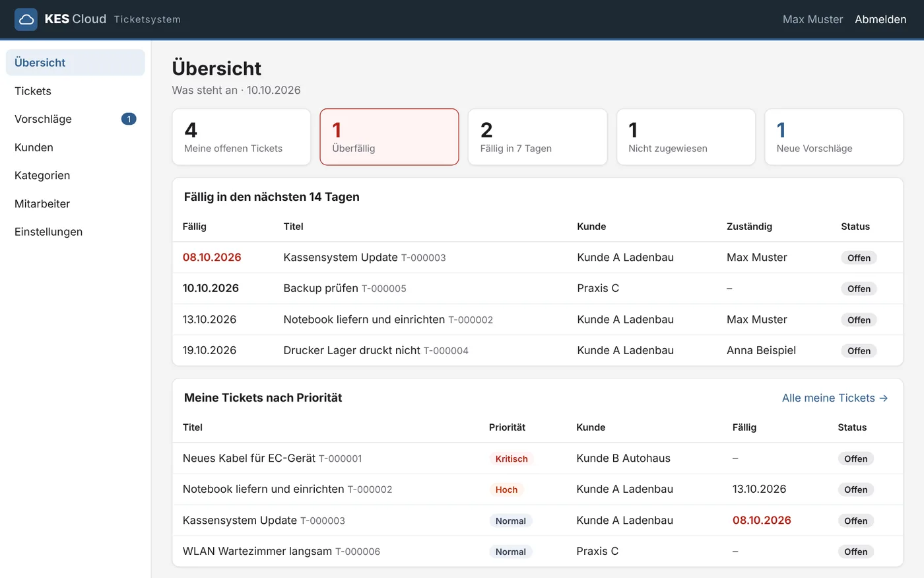Open the Übersicht sidebar item
Screen dimensions: 924x578
pos(75,63)
